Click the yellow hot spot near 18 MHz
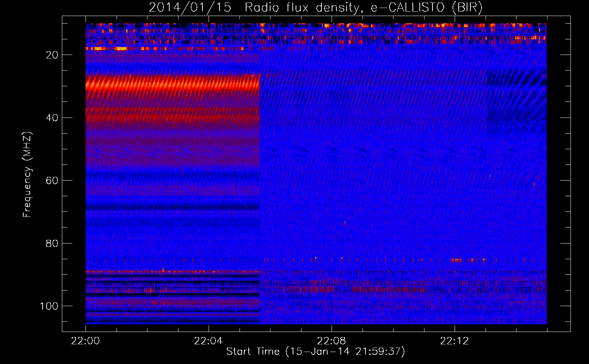 pos(121,48)
